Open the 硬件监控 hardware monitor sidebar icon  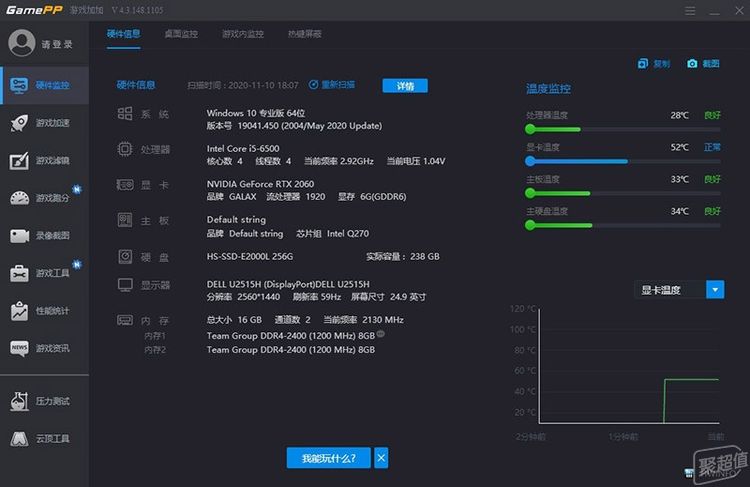(19, 86)
